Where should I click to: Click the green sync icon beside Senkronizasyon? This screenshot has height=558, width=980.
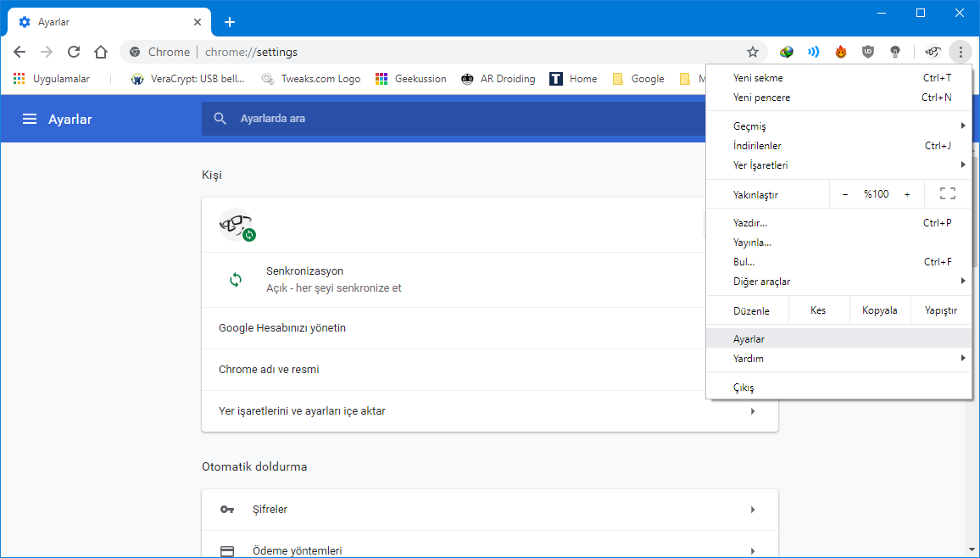point(236,280)
